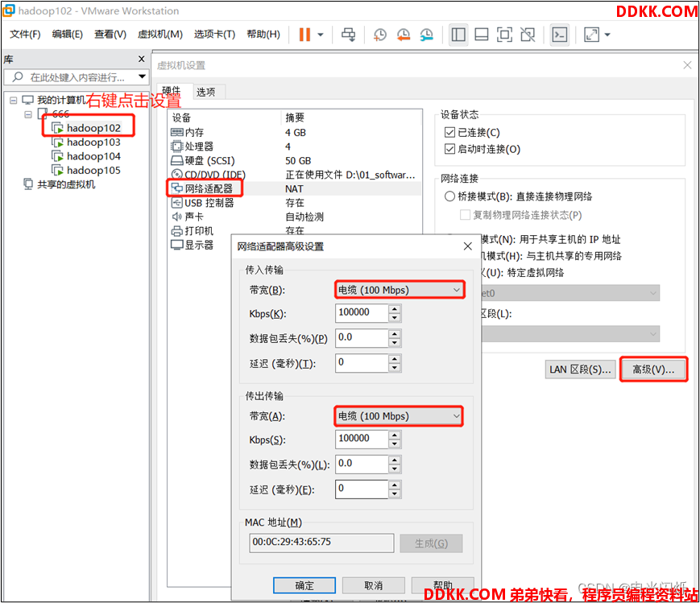
Task: Toggle the thumbnail bar view icon
Action: point(481,35)
